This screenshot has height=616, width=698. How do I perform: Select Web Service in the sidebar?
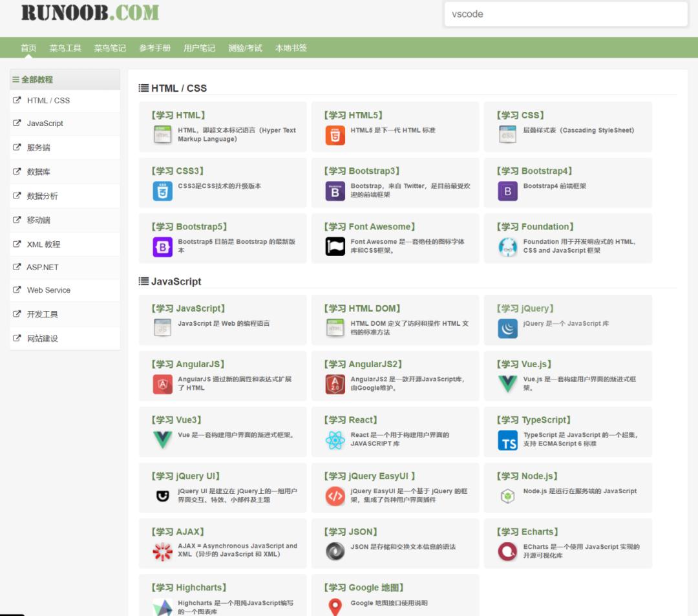(x=65, y=290)
